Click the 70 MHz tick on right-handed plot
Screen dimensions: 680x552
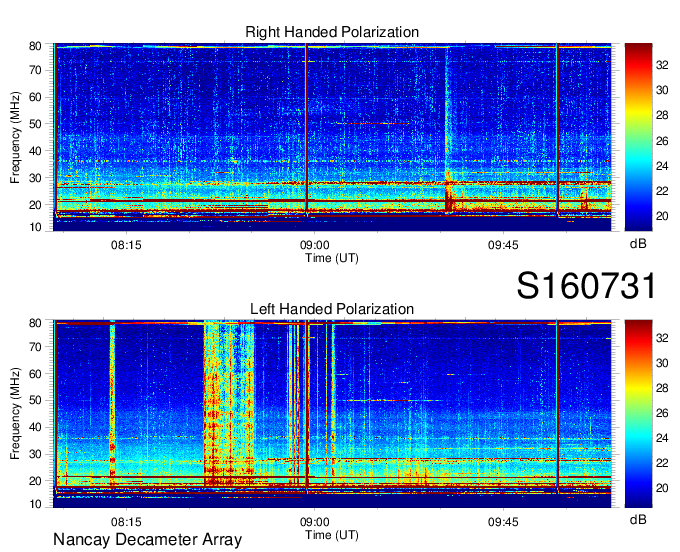point(35,70)
